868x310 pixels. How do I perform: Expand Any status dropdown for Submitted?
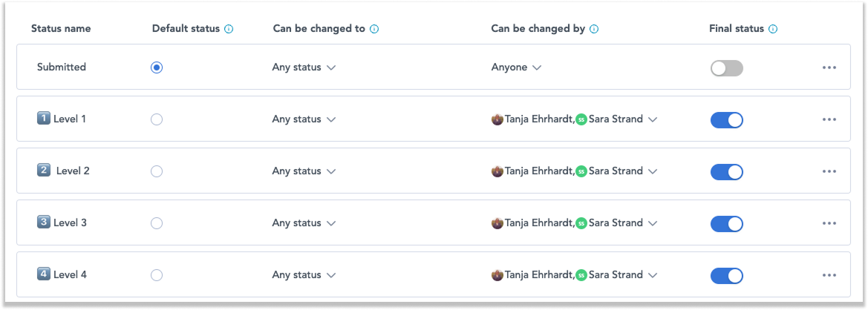coord(304,67)
